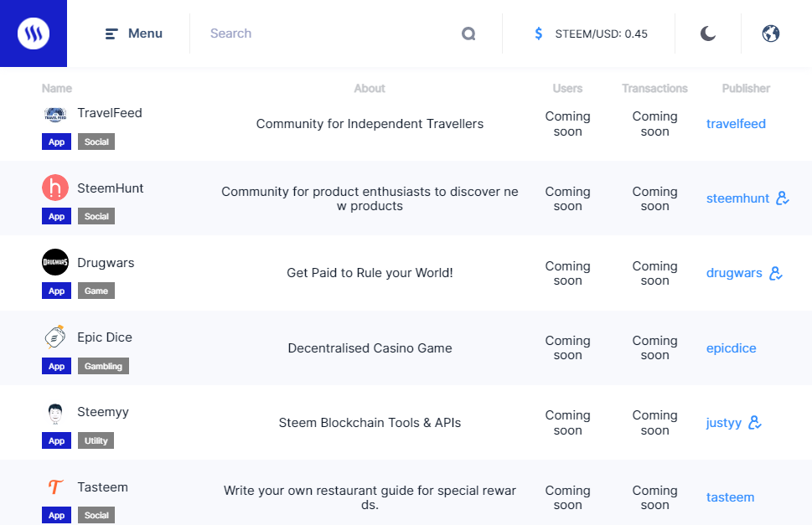Open the steemhunt publisher link
Image resolution: width=812 pixels, height=525 pixels.
coord(737,198)
